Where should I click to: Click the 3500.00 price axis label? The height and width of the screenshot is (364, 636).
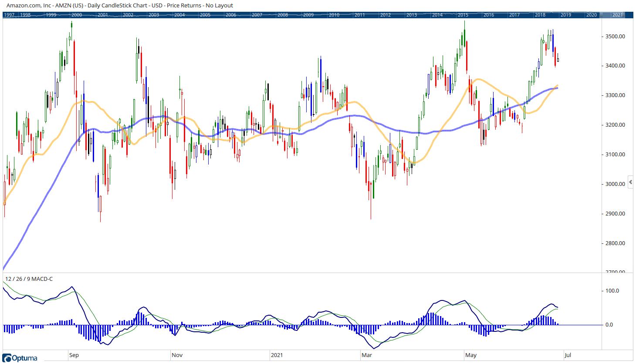click(615, 36)
